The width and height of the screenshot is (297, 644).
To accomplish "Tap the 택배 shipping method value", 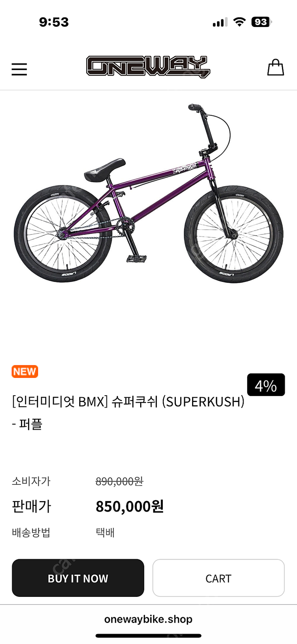I will 105,532.
